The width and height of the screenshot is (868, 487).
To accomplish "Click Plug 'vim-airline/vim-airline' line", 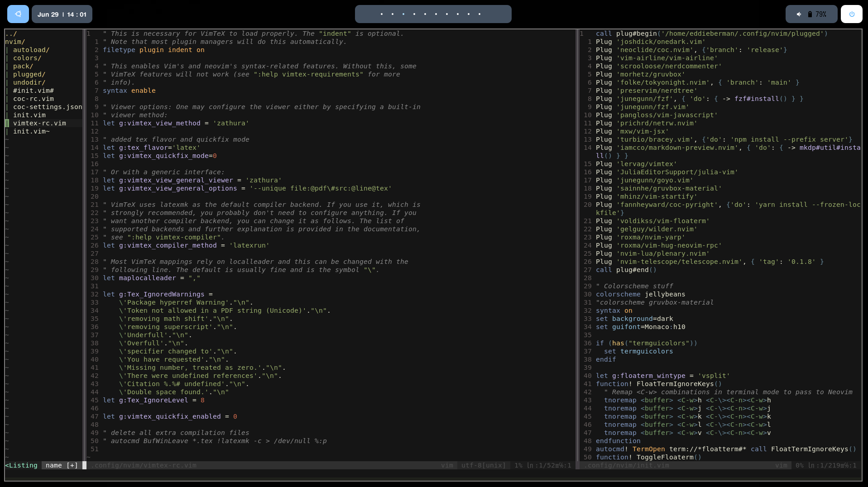I will (x=657, y=58).
